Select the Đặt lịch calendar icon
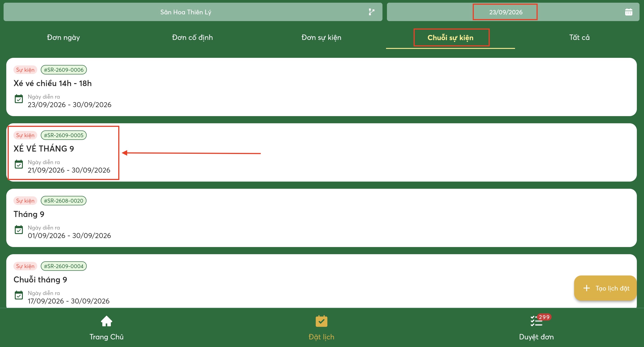 321,321
